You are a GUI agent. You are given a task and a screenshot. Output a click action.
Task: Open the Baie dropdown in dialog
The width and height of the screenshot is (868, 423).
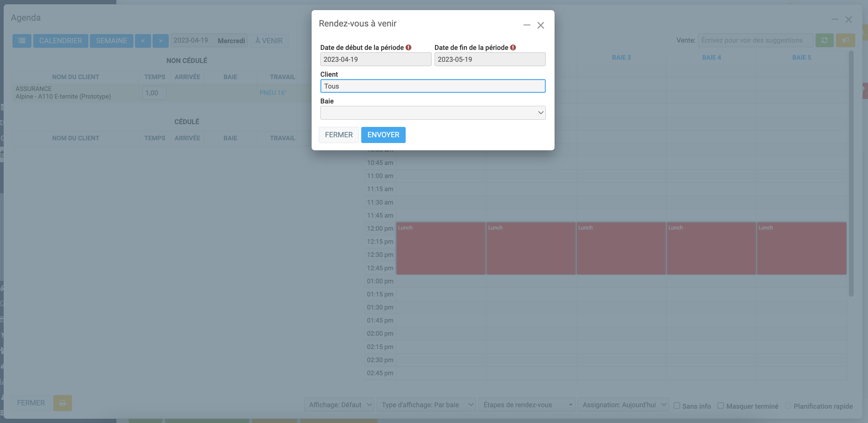[x=433, y=113]
